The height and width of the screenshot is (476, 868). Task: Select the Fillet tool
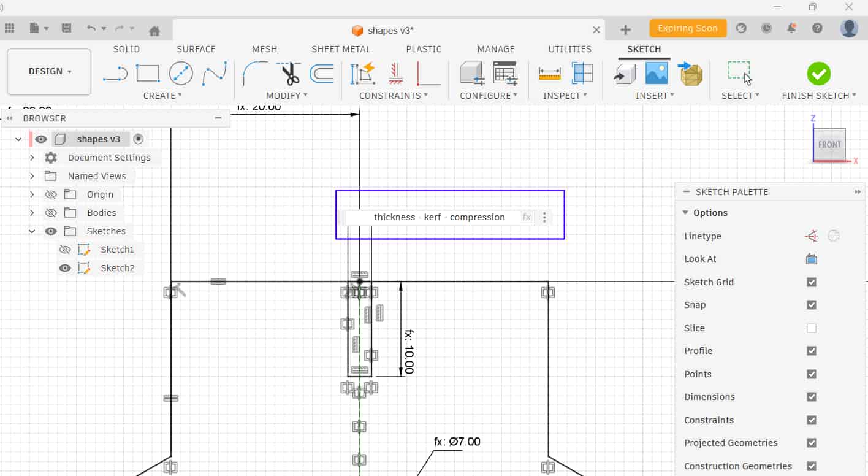256,74
